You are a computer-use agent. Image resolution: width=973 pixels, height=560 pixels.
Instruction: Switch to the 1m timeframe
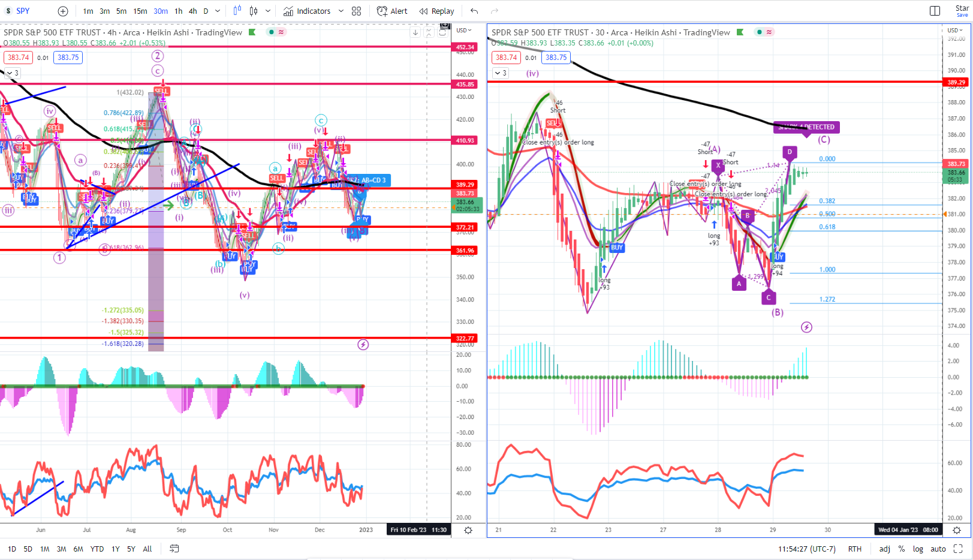(88, 11)
